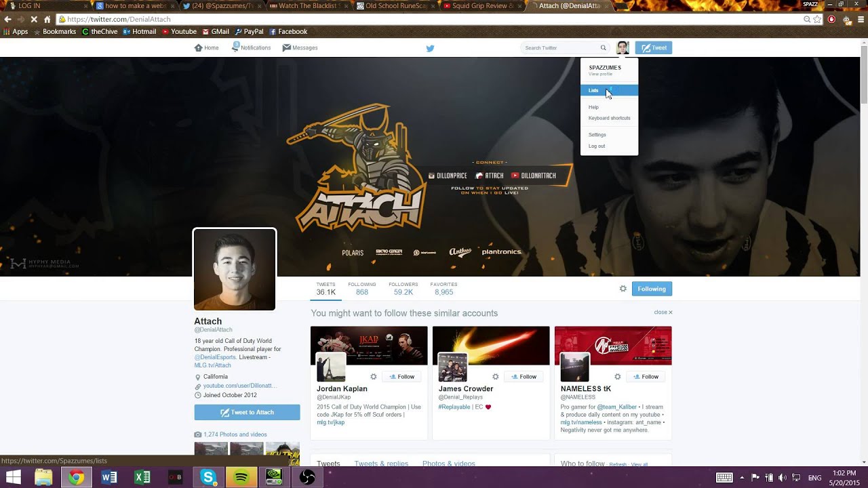Viewport: 868px width, 488px height.
Task: Click Tweet to Attach button
Action: coord(247,412)
